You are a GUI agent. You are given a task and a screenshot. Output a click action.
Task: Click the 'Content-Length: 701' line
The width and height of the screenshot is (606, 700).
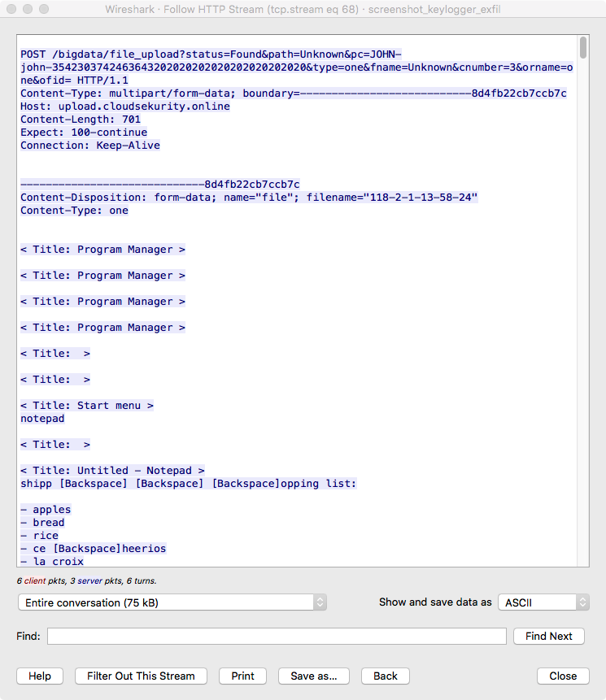pyautogui.click(x=81, y=120)
